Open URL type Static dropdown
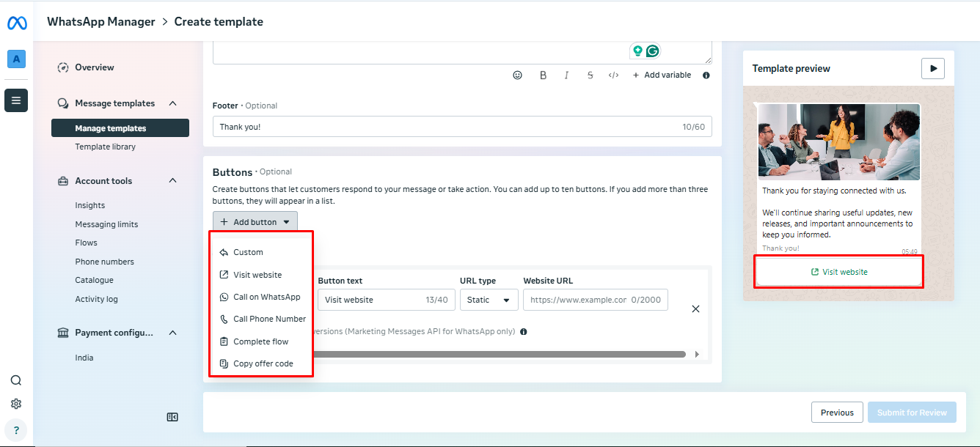Screen dimensions: 980x447 click(489, 300)
